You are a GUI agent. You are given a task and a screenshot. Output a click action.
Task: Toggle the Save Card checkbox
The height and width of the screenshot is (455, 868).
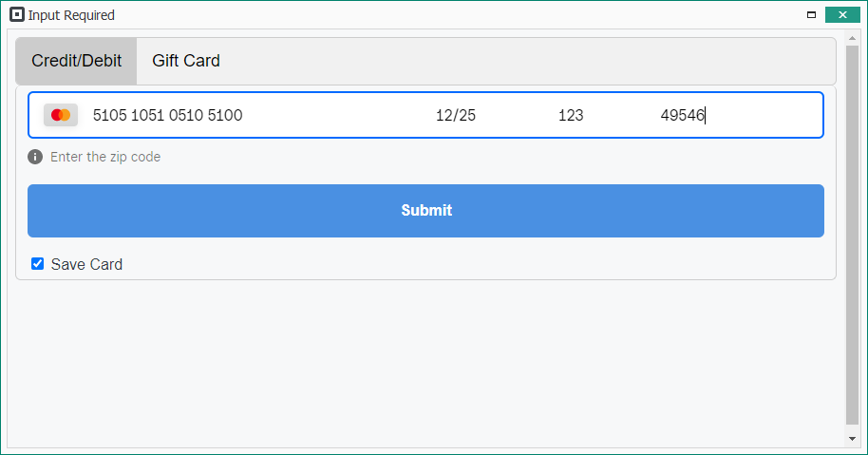tap(38, 264)
